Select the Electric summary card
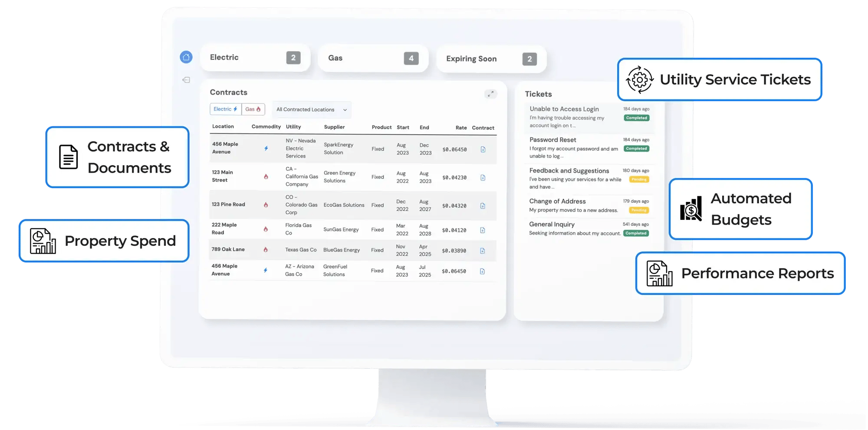Viewport: 868px width, 430px height. tap(255, 57)
